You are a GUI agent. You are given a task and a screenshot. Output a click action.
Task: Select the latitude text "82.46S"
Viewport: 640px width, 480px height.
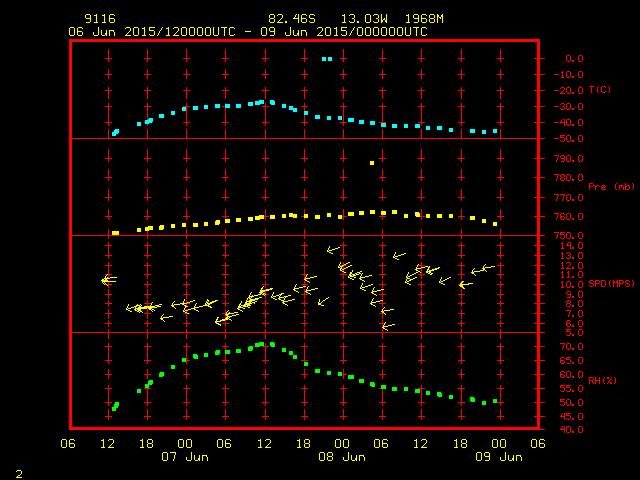tap(292, 19)
